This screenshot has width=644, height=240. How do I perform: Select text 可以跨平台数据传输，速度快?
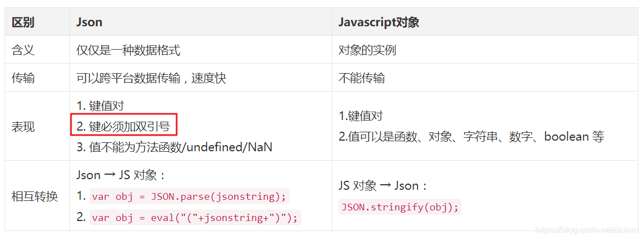coord(151,78)
